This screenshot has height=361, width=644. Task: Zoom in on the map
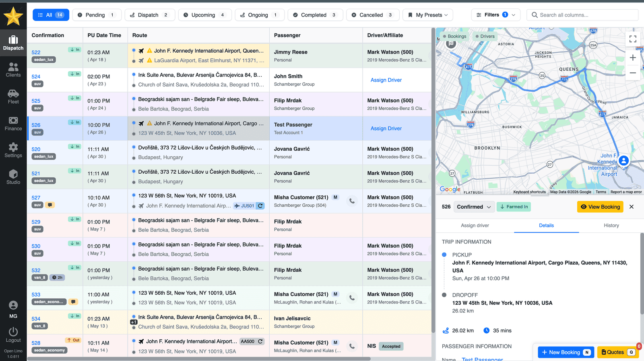[633, 58]
